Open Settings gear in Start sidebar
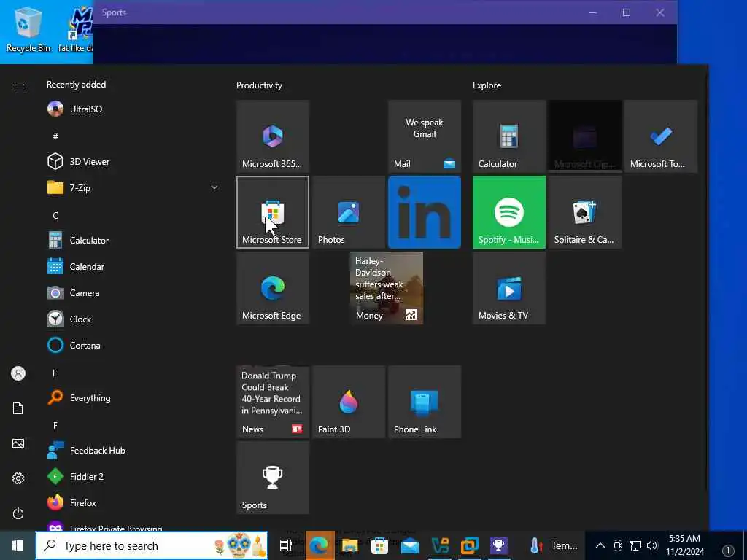Viewport: 747px width, 560px height. click(18, 478)
